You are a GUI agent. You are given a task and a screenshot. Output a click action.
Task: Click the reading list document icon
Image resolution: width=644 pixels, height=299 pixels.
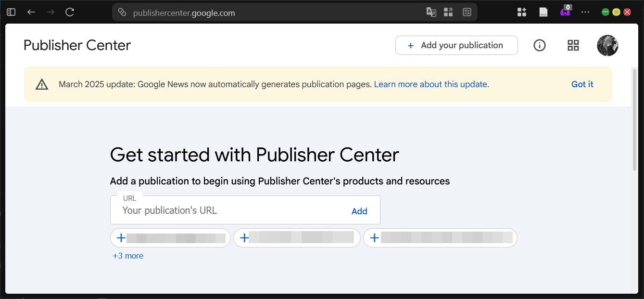[x=543, y=12]
